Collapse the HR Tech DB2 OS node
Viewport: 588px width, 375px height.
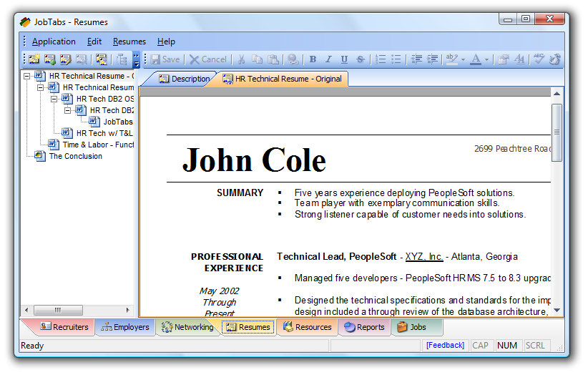tap(54, 99)
